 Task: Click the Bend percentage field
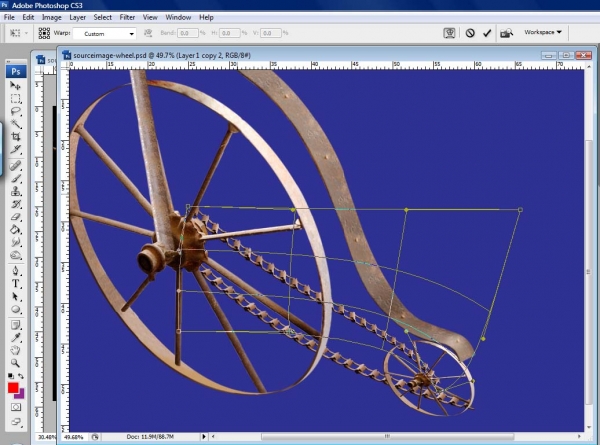point(188,33)
